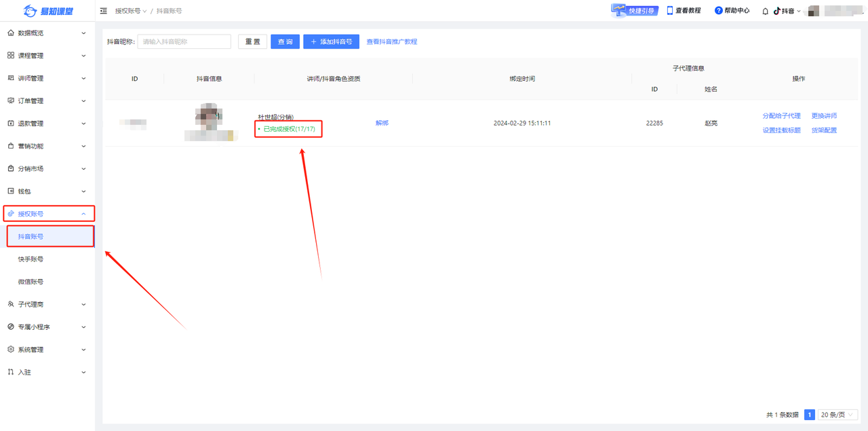Click the 快捷引导 banner icon
Viewport: 868px width, 431px height.
pyautogui.click(x=635, y=10)
